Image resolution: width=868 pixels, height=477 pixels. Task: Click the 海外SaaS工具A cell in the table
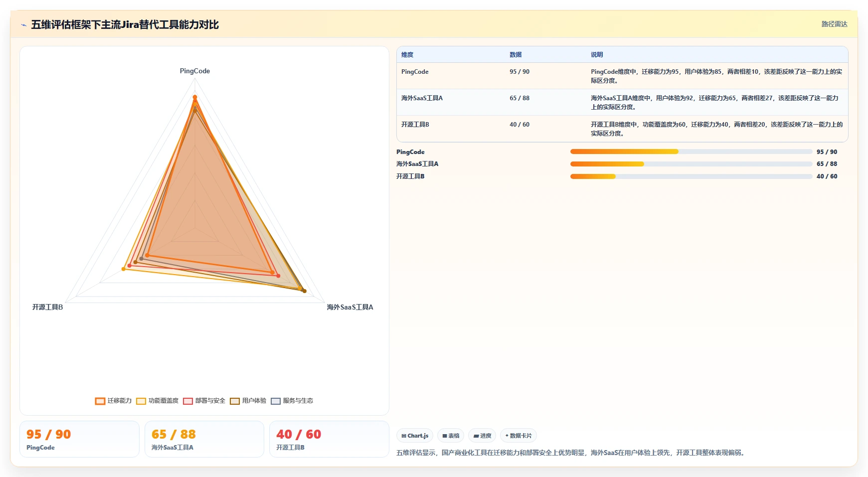point(422,98)
